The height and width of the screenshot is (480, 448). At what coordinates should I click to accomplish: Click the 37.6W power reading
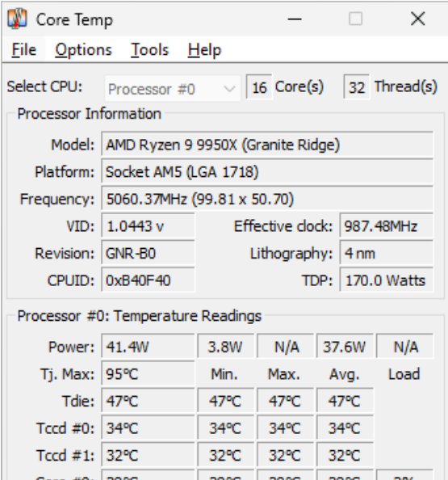(345, 347)
